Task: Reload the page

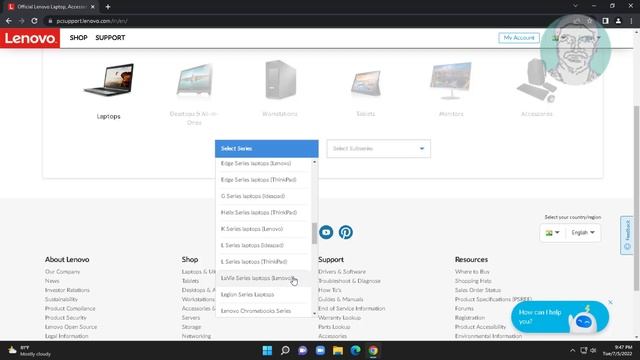Action: (x=34, y=21)
